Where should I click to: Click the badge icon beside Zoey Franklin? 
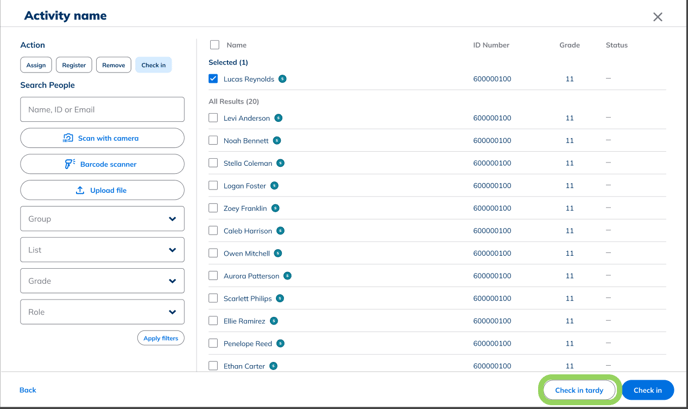[275, 208]
